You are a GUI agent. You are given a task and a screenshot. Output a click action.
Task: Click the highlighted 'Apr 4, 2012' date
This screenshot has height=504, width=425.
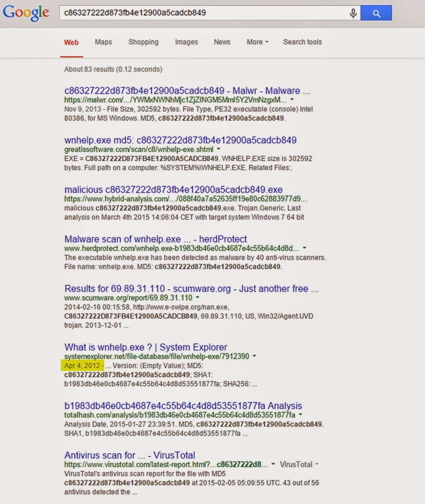tap(82, 366)
